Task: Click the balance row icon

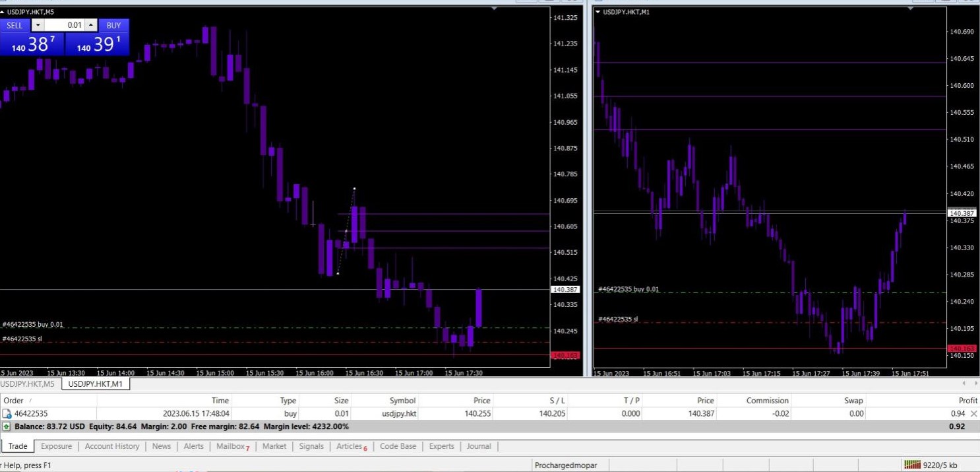Action: tap(7, 426)
